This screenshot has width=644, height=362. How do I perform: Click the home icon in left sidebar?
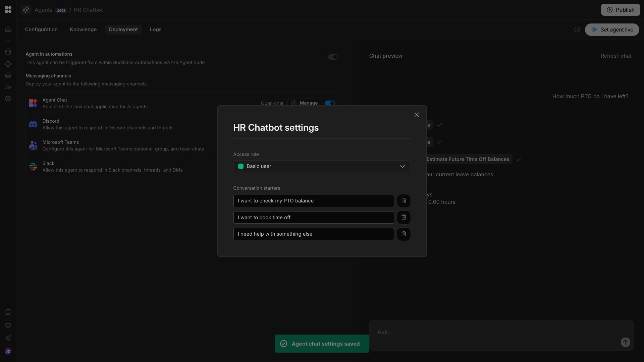pos(8,29)
